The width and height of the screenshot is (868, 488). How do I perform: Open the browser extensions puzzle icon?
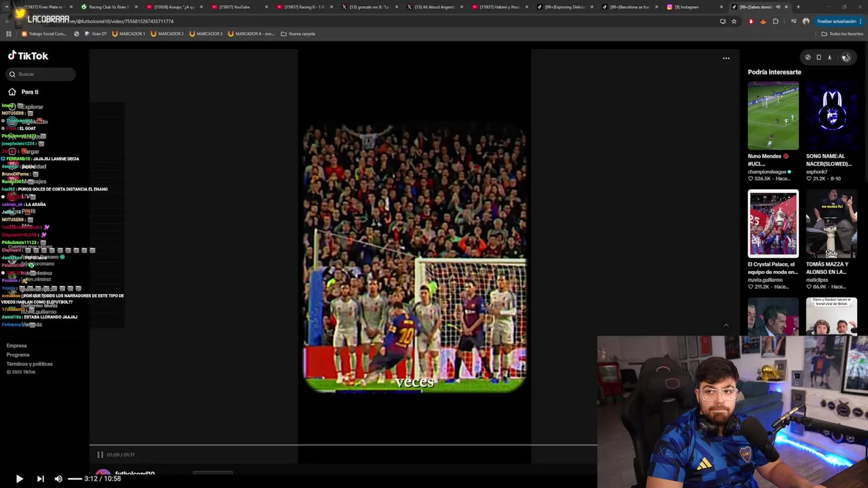click(776, 21)
